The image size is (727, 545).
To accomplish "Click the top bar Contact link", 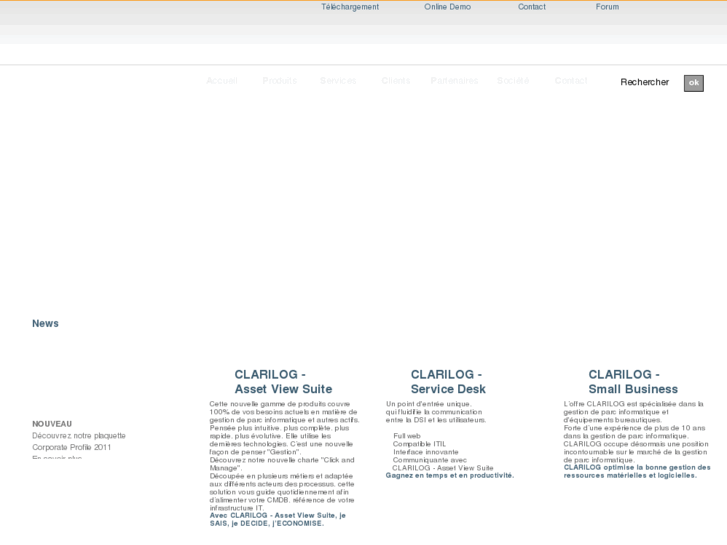I will pyautogui.click(x=532, y=7).
